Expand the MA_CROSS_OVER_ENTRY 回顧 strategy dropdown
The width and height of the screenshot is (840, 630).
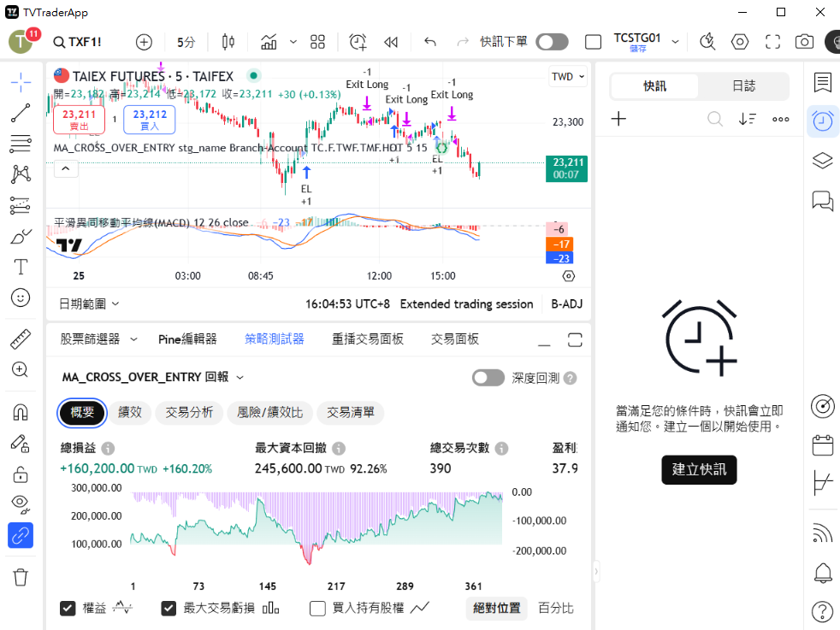(x=153, y=377)
